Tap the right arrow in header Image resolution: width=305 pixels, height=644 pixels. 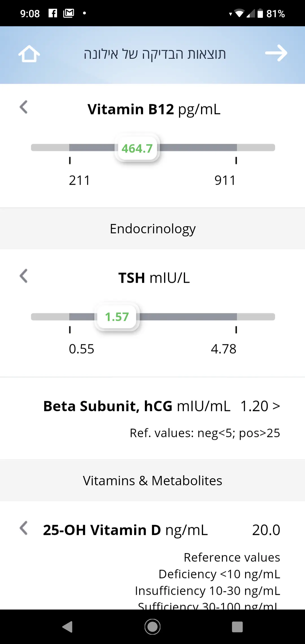click(x=276, y=53)
